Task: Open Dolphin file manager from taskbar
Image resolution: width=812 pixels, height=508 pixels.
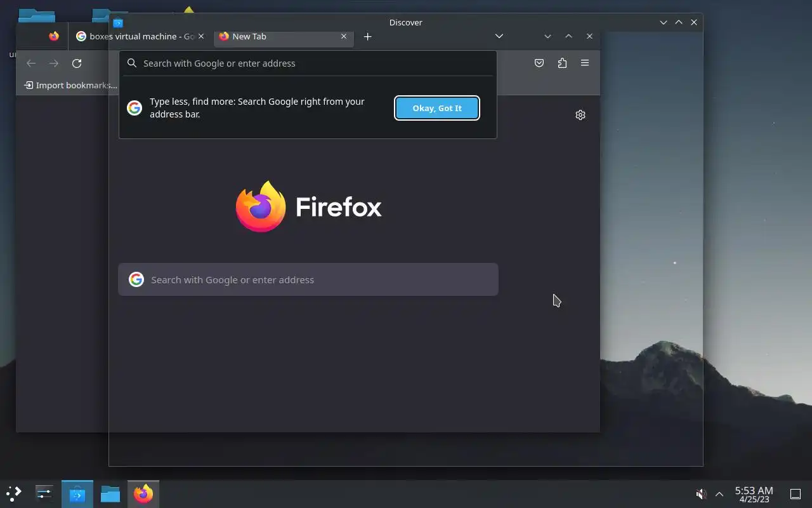Action: (110, 493)
